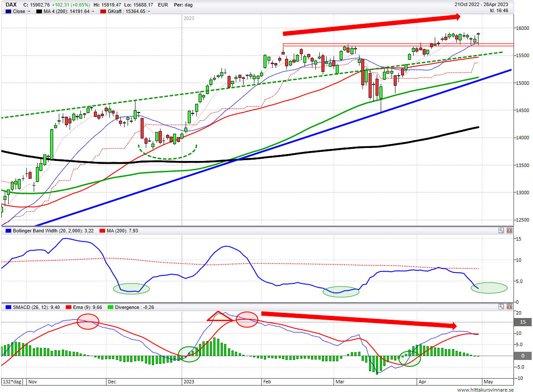Click the MA 4 (200): 14191.64 label

click(x=67, y=12)
